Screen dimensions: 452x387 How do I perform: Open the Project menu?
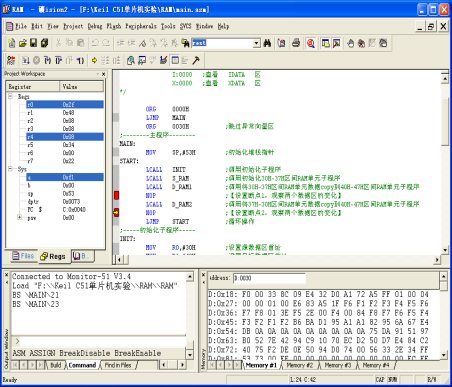pos(73,26)
